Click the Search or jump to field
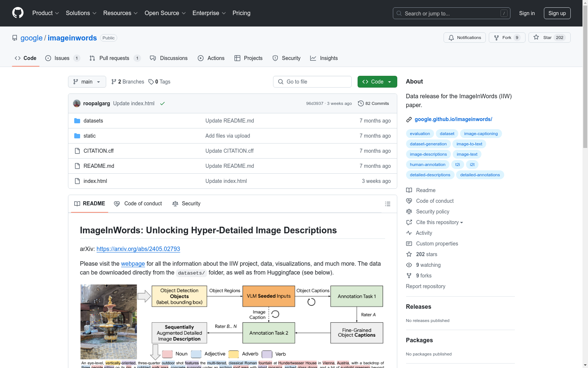Screen dimensions: 588x368 [x=451, y=13]
